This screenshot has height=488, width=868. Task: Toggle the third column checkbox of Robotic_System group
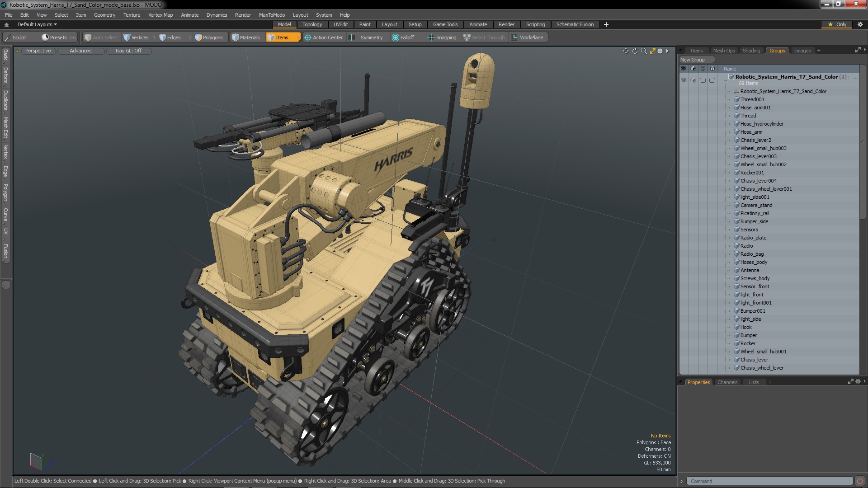click(703, 80)
